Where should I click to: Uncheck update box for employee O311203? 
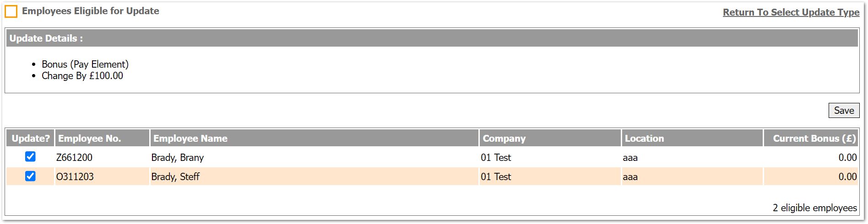coord(30,176)
